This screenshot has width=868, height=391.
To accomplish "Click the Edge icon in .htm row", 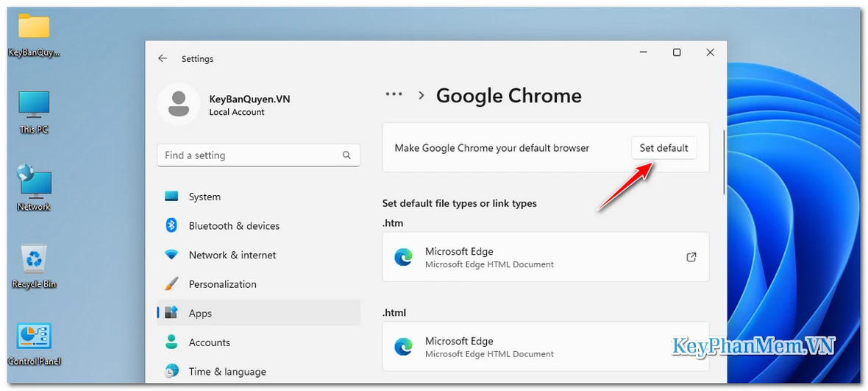I will click(403, 258).
